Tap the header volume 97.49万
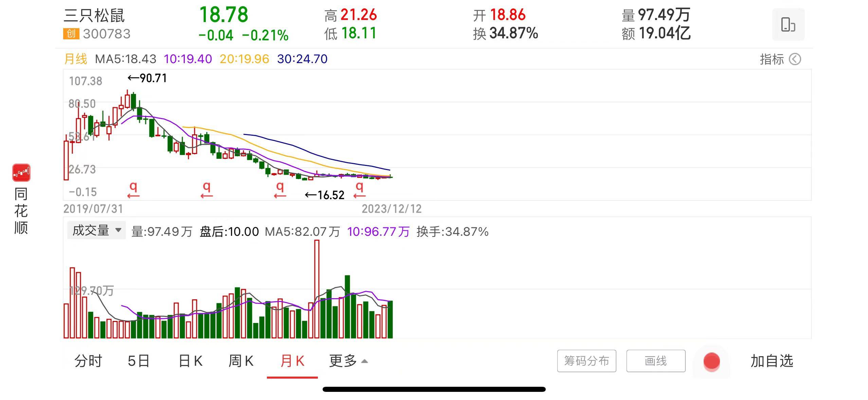868x400 pixels. point(664,15)
